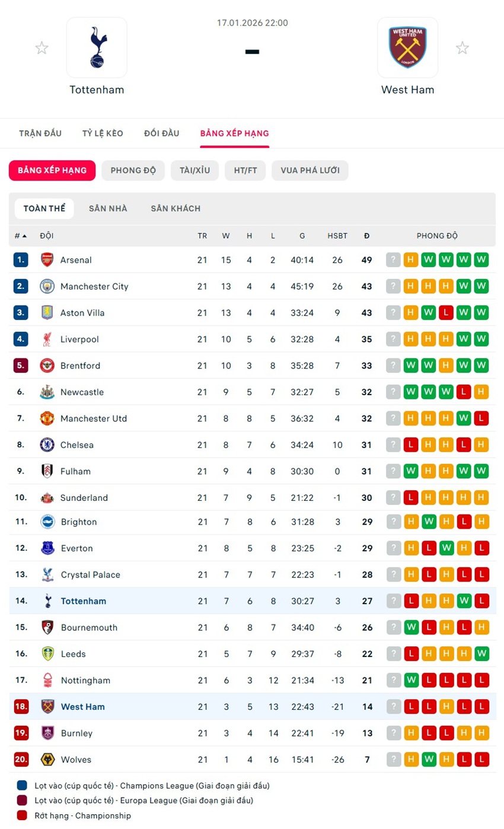Click the Wolves club badge

click(x=47, y=760)
